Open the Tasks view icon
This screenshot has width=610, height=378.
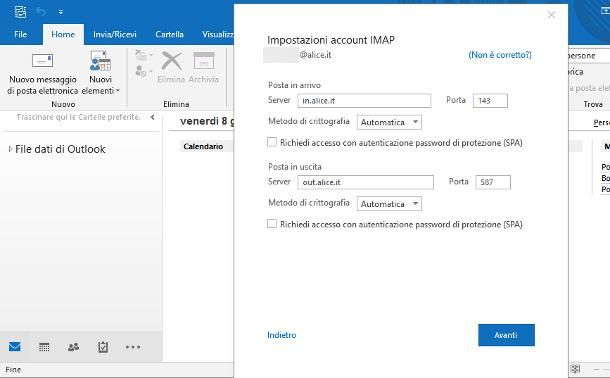pyautogui.click(x=103, y=347)
